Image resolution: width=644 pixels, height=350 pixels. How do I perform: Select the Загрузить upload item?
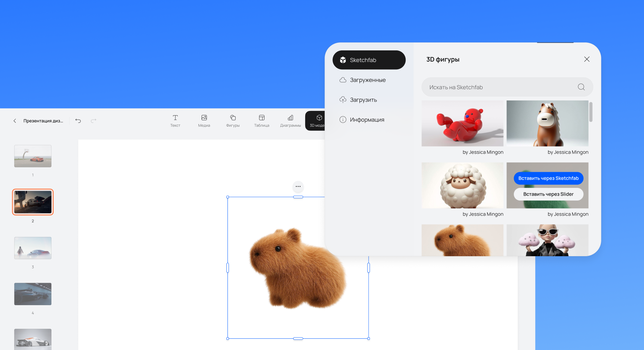coord(363,100)
